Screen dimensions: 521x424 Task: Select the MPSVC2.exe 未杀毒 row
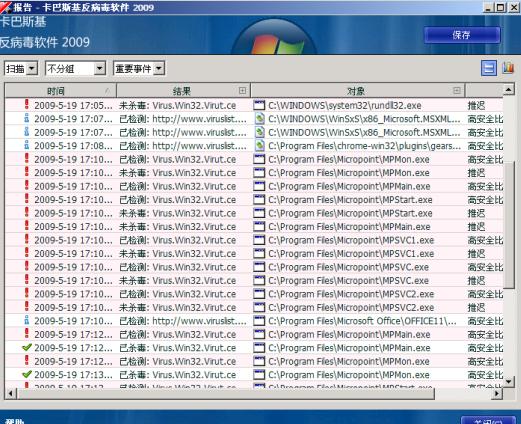coord(254,307)
